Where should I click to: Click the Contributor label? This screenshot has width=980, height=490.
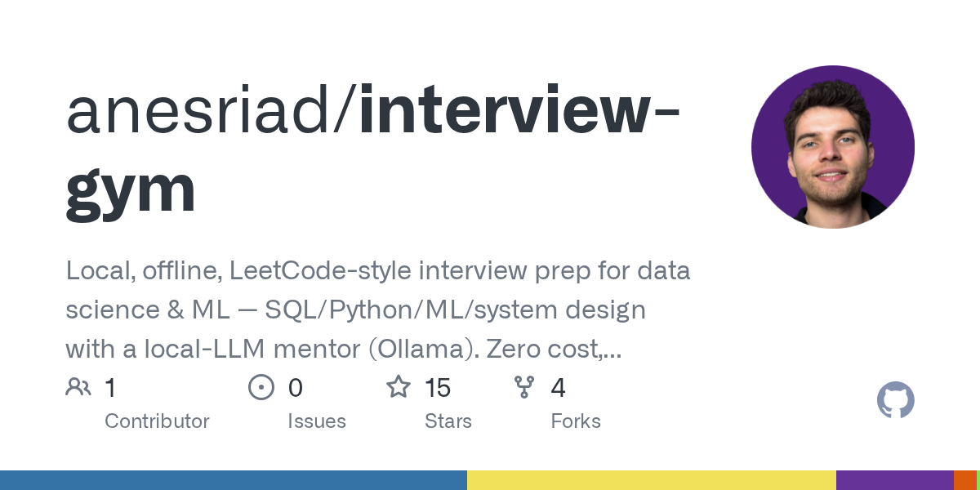pyautogui.click(x=157, y=421)
